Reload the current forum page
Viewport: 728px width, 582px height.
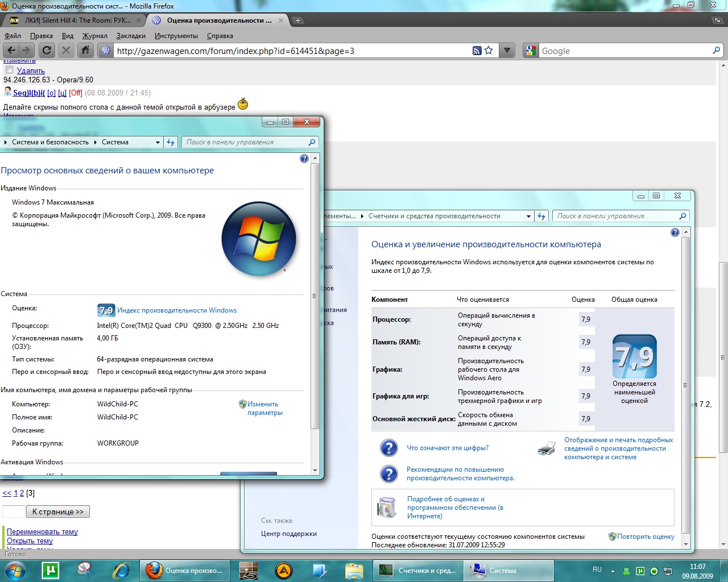pos(47,50)
